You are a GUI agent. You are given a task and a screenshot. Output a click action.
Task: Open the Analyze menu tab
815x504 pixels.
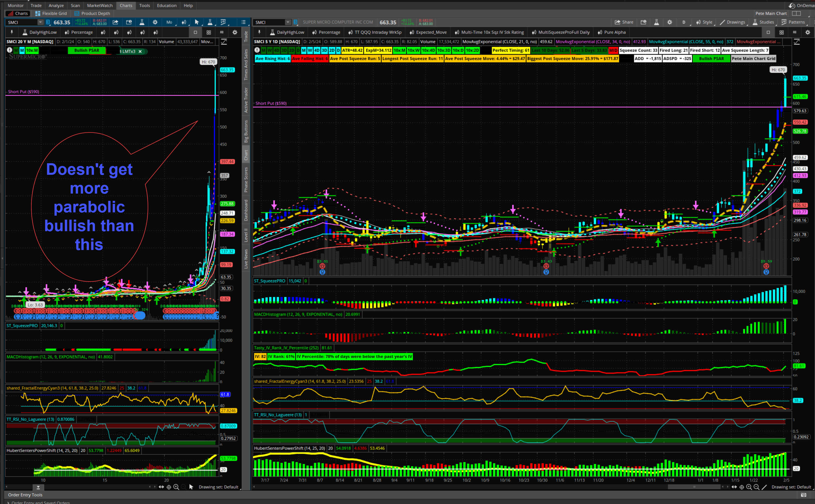[56, 5]
